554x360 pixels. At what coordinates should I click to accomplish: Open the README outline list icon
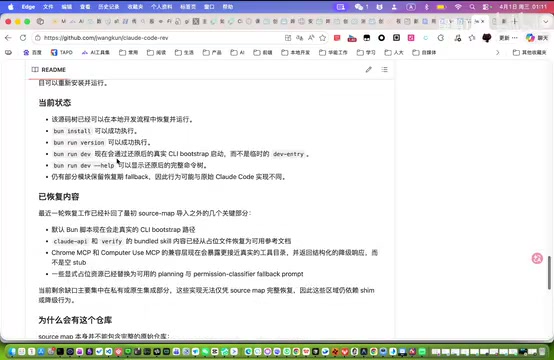click(x=384, y=70)
